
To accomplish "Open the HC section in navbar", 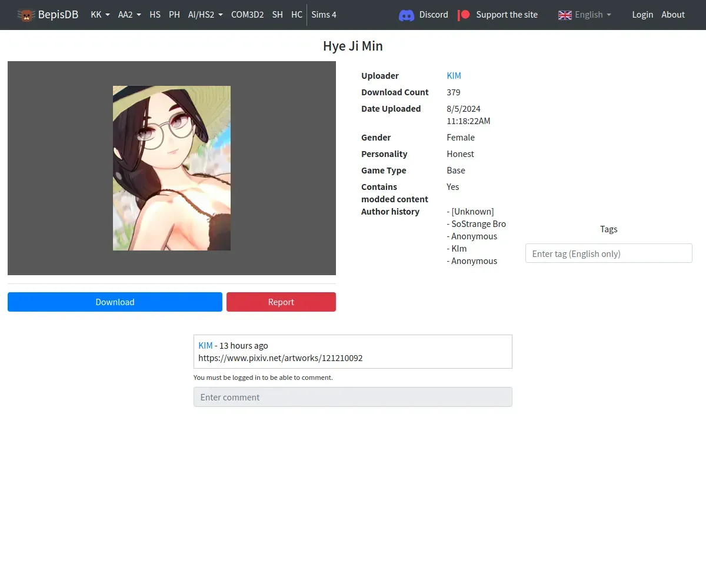I will (x=297, y=15).
